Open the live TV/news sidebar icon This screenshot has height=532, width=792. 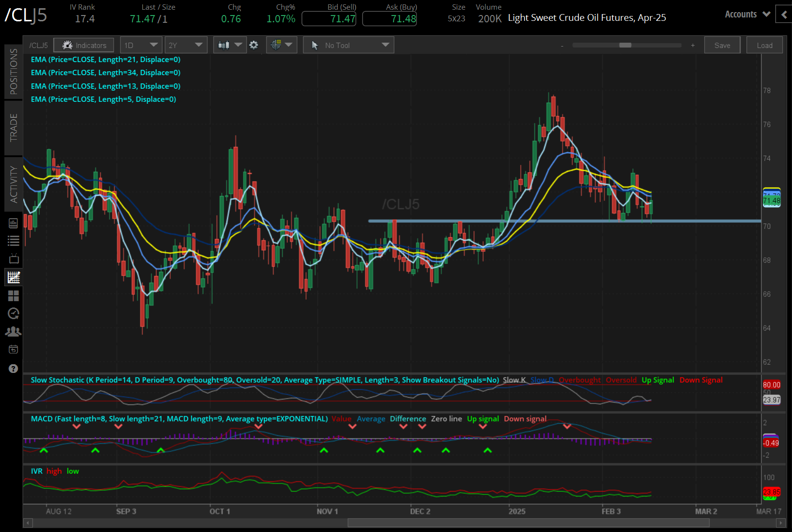click(x=13, y=258)
